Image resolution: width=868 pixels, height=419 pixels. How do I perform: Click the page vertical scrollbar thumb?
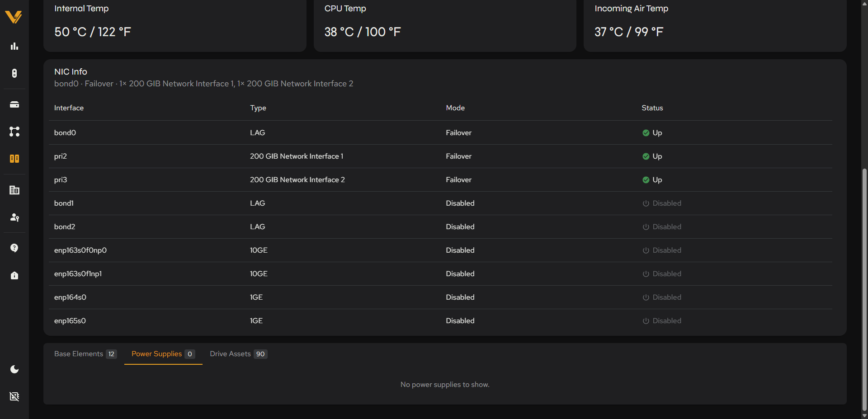click(864, 289)
